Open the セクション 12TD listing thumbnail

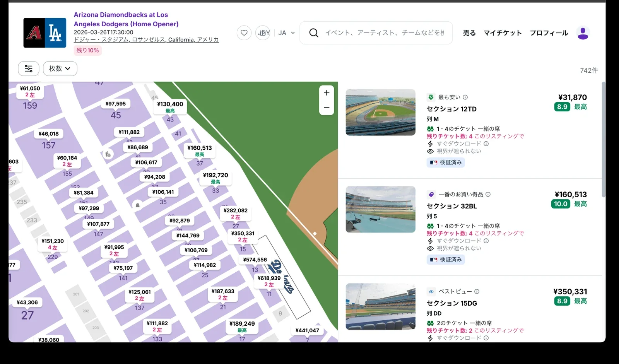[x=380, y=112]
